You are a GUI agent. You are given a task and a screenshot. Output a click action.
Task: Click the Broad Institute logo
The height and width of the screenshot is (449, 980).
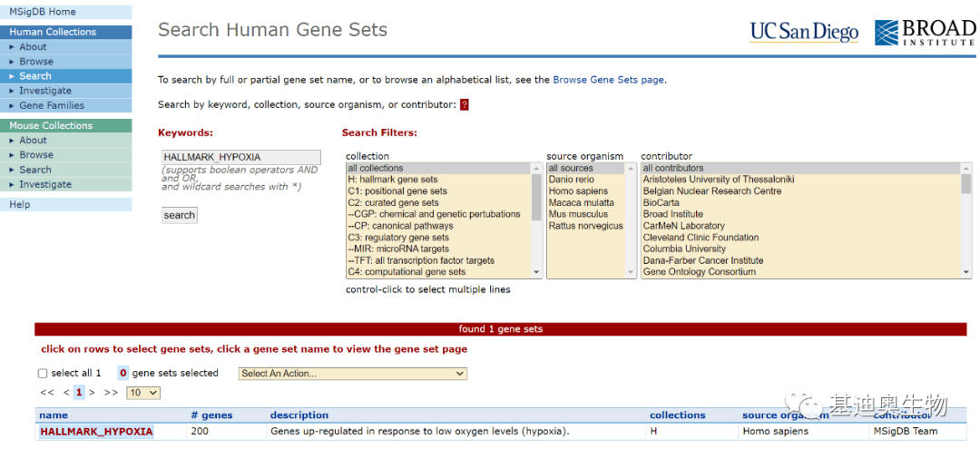(925, 32)
